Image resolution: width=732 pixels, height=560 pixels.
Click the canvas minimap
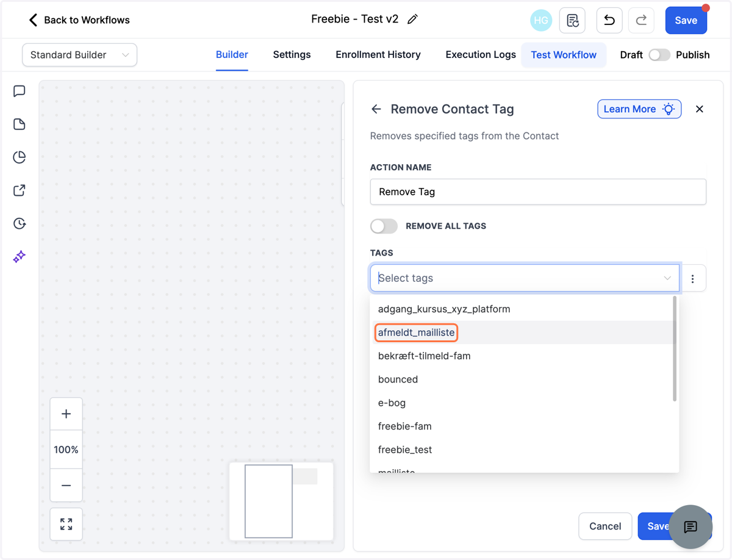click(281, 501)
